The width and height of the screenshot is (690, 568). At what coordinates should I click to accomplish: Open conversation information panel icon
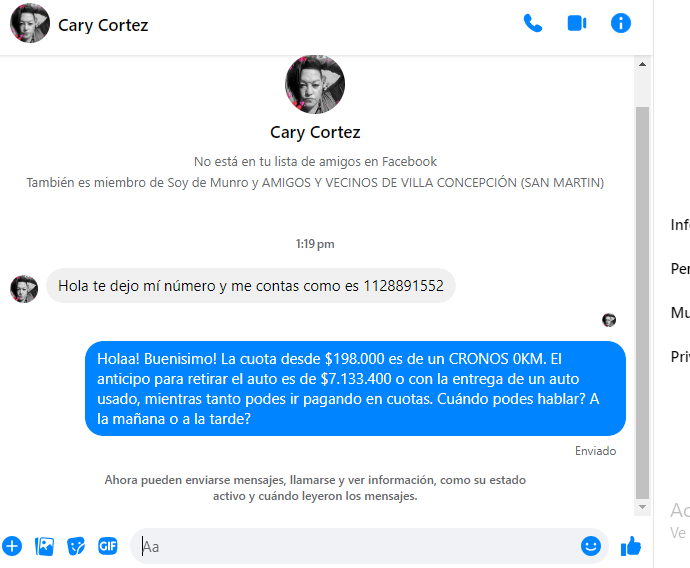[620, 23]
